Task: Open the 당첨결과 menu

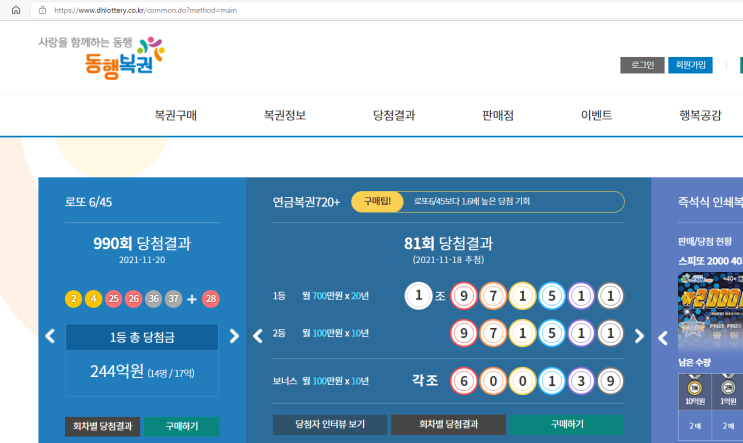Action: [x=394, y=115]
